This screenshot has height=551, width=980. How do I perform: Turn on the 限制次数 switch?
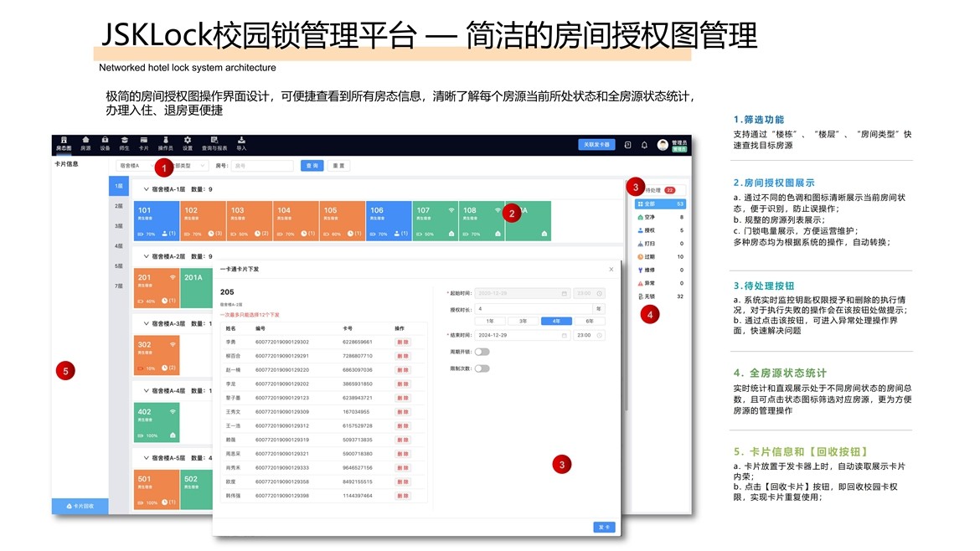[482, 368]
